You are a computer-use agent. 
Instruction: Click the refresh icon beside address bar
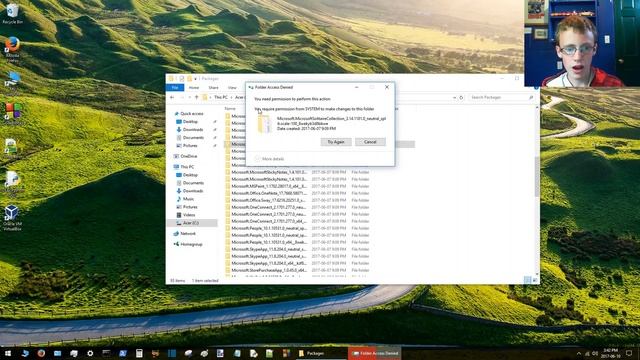click(461, 98)
